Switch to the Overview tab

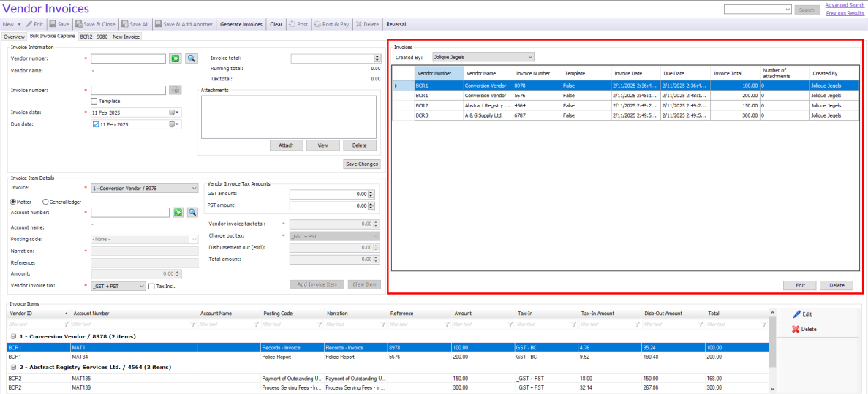pyautogui.click(x=14, y=37)
